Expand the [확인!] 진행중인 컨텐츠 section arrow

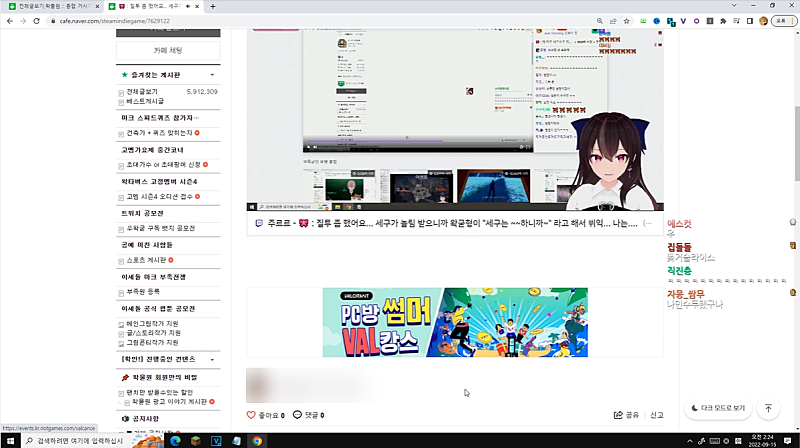coord(212,360)
